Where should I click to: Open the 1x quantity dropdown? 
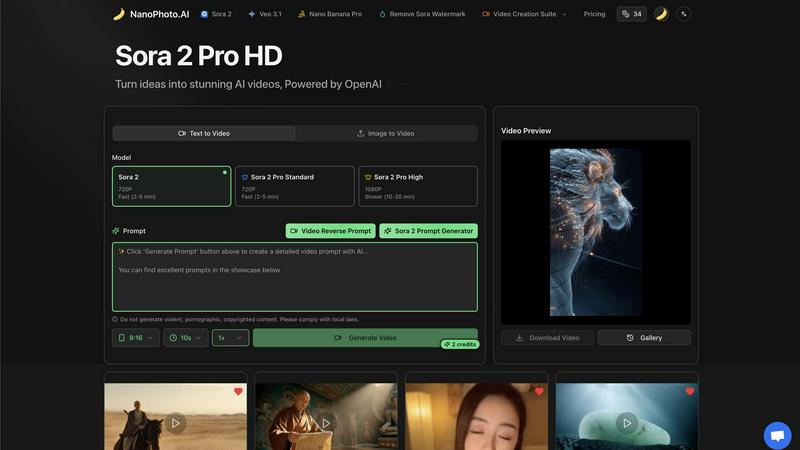pos(230,338)
